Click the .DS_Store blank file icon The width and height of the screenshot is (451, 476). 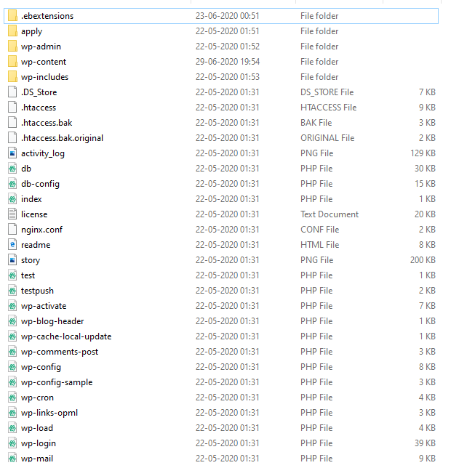[12, 92]
